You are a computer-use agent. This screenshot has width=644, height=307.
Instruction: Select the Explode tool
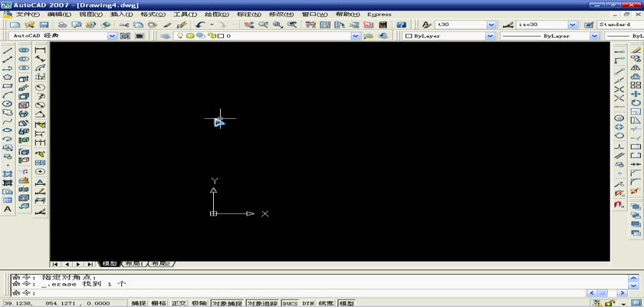click(x=636, y=190)
